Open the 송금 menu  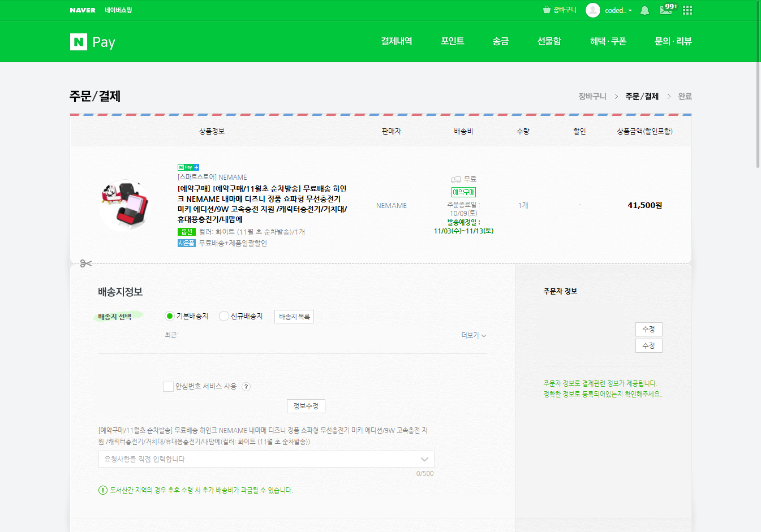(x=501, y=41)
